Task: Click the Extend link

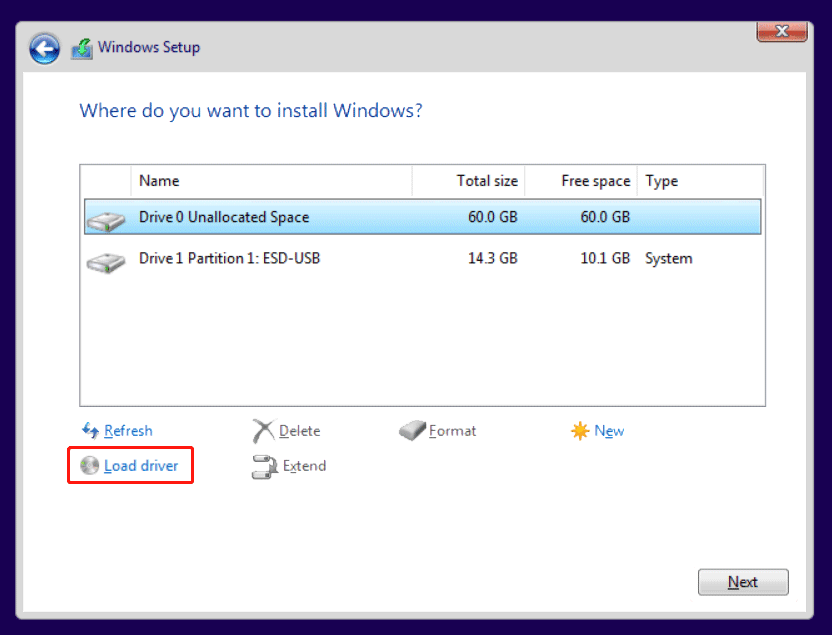Action: (304, 466)
